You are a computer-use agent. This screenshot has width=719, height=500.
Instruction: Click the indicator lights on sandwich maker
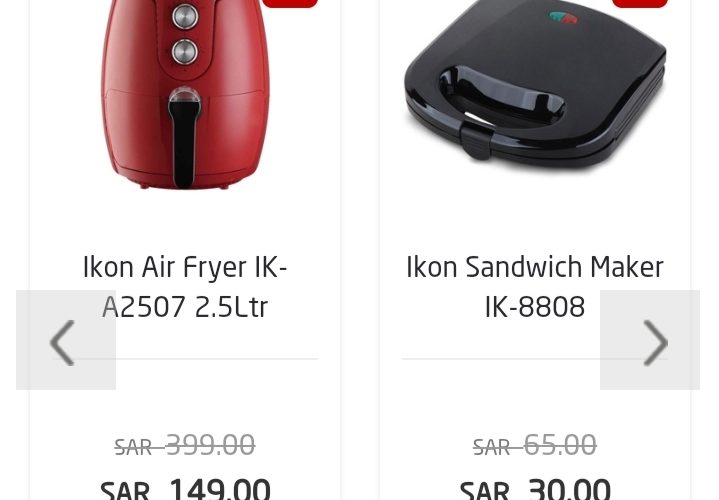point(563,18)
